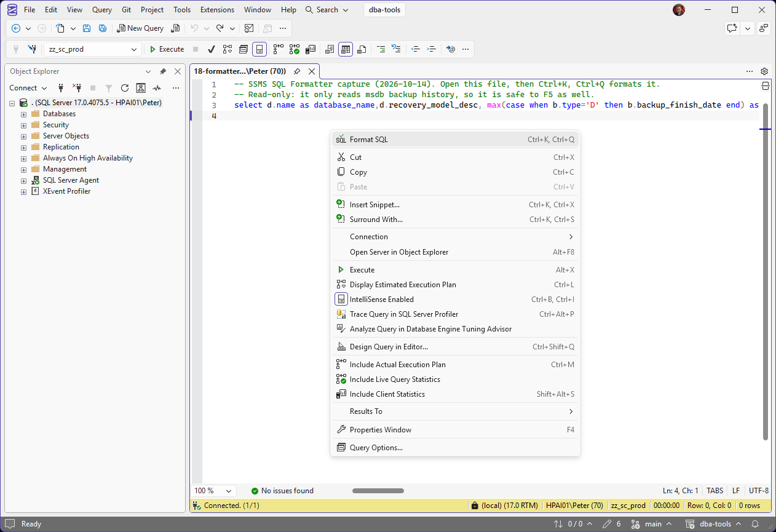This screenshot has height=532, width=776.
Task: Choose Format SQL in the context menu
Action: (x=455, y=140)
